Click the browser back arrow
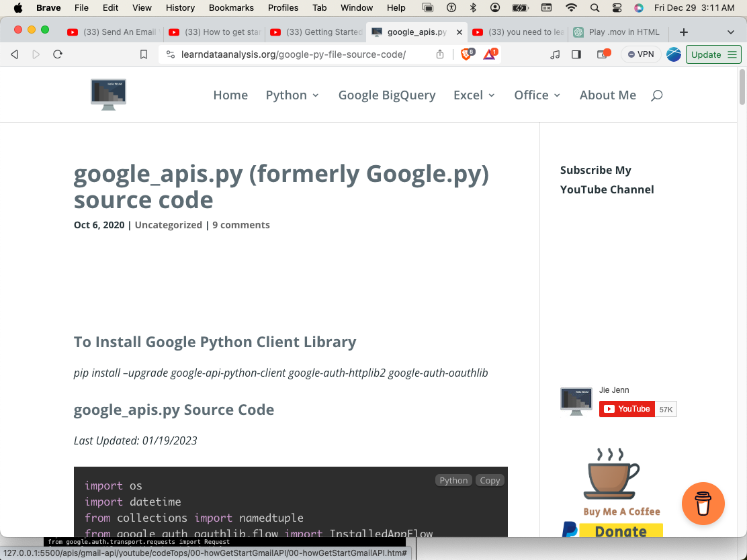 pos(15,54)
